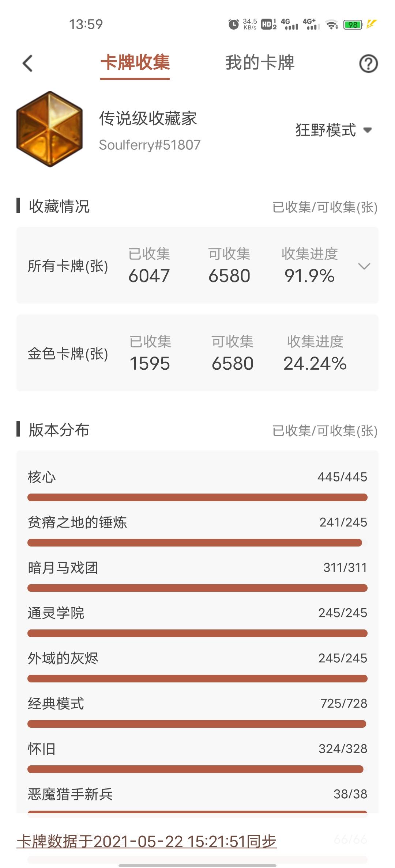Tap the legendary collector hexagon badge
This screenshot has height=868, width=395.
coord(50,129)
